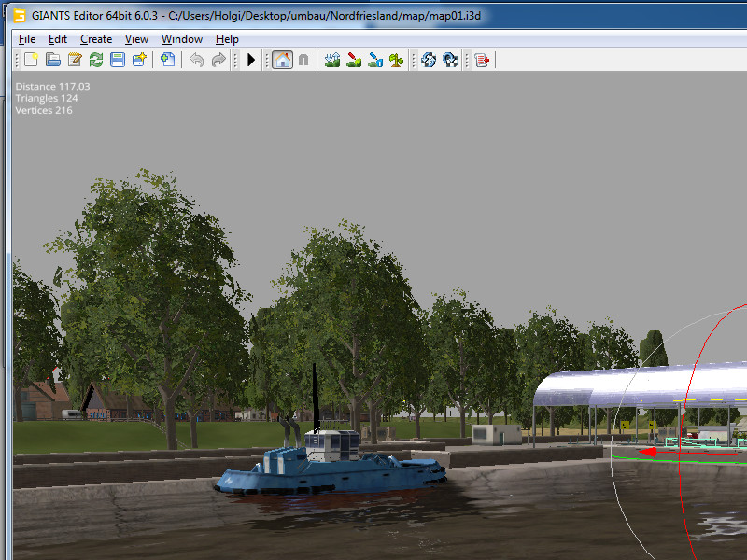Click the New scene icon

pyautogui.click(x=32, y=60)
